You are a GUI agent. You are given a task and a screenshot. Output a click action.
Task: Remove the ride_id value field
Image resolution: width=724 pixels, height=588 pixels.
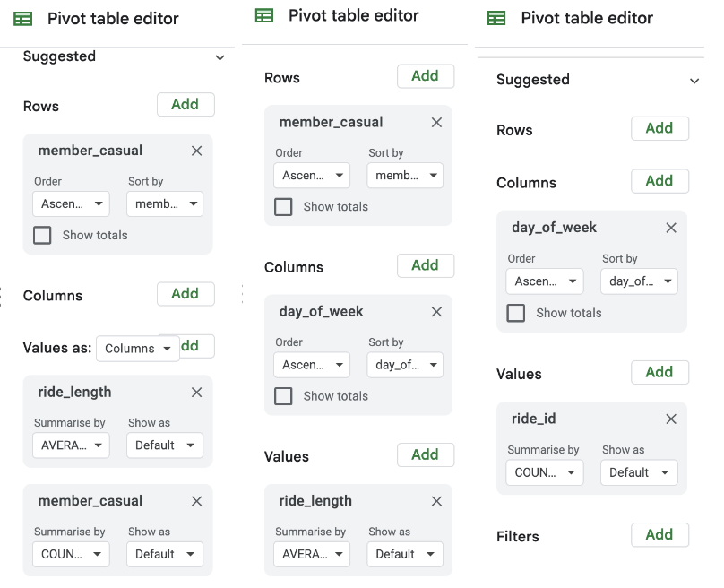(671, 419)
